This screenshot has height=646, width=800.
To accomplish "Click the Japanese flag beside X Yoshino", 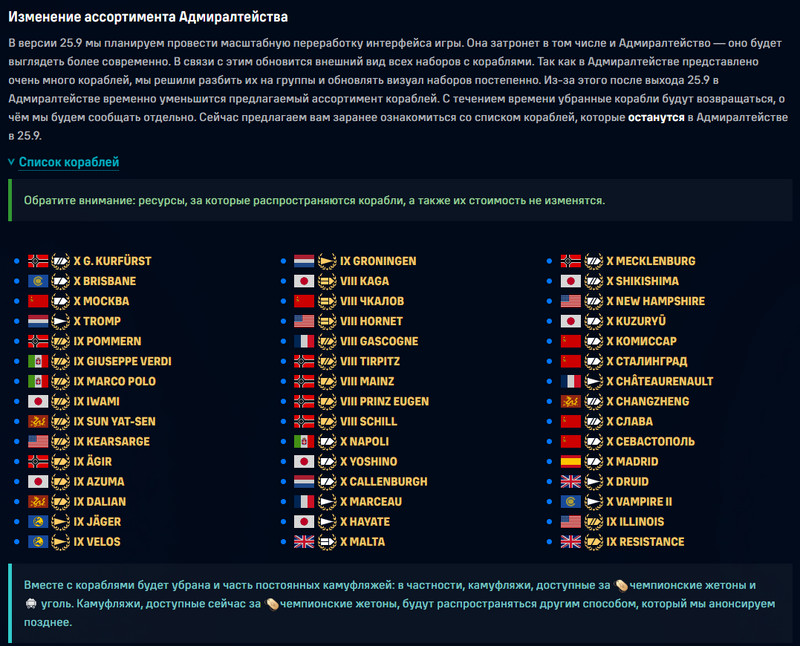I will pyautogui.click(x=304, y=461).
